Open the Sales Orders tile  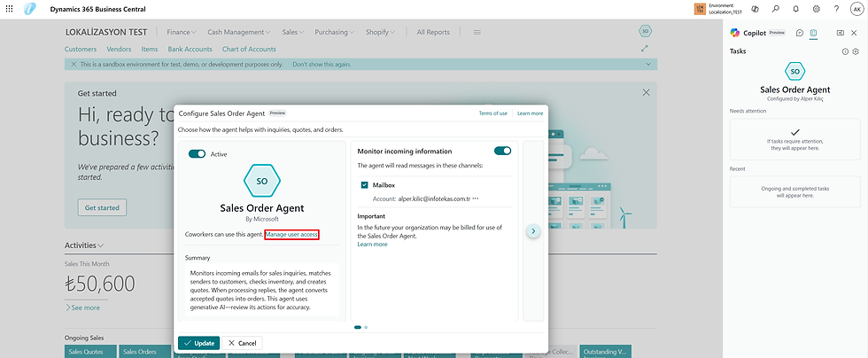(145, 351)
